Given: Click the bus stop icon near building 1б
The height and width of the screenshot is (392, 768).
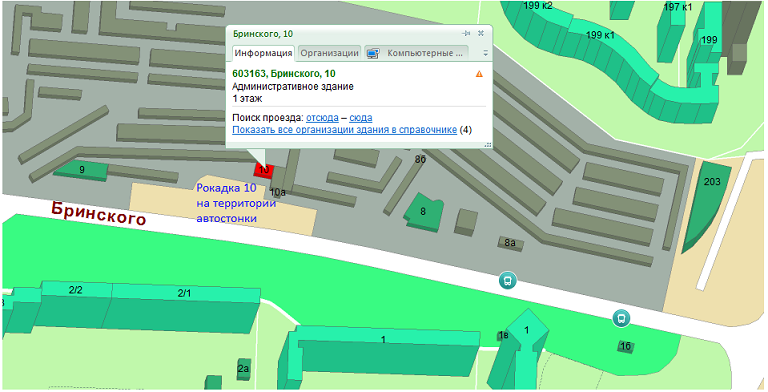Looking at the screenshot, I should 621,318.
